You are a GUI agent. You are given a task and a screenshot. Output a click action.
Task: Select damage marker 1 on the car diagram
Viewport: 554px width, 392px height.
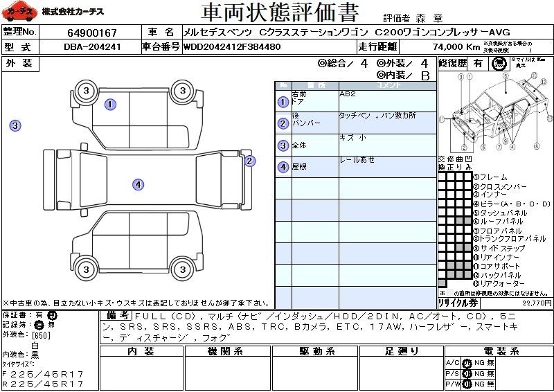[110, 105]
